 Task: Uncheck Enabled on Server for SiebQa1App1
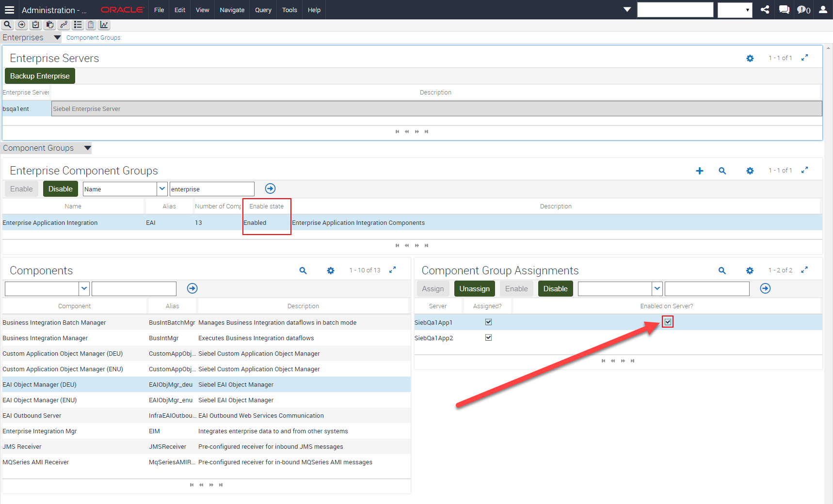[668, 321]
